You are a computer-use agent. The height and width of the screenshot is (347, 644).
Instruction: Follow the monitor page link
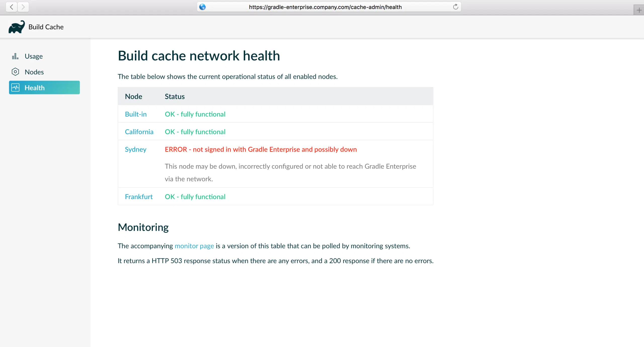(x=194, y=246)
